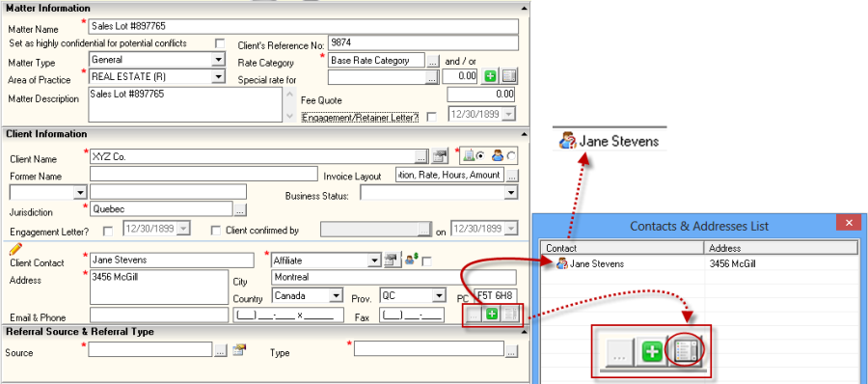Click the Matter Name input field
The width and height of the screenshot is (868, 384).
(304, 26)
